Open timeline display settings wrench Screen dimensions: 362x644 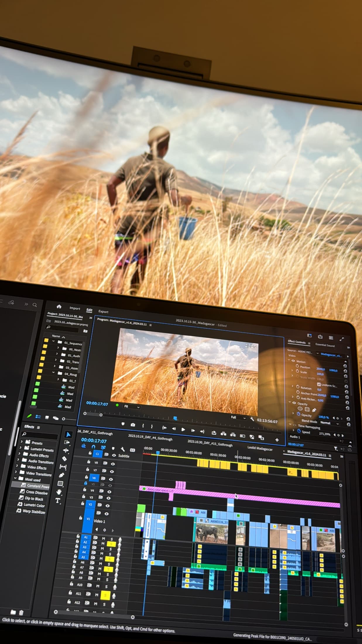coord(123,449)
